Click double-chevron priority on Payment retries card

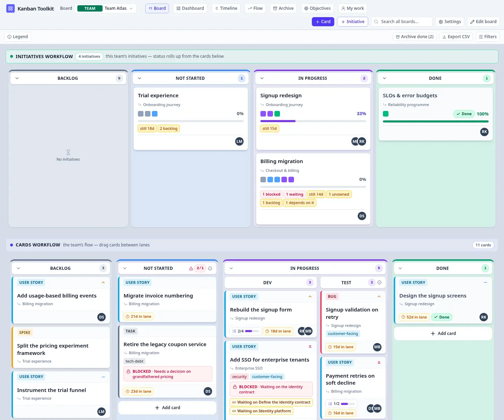tap(379, 363)
